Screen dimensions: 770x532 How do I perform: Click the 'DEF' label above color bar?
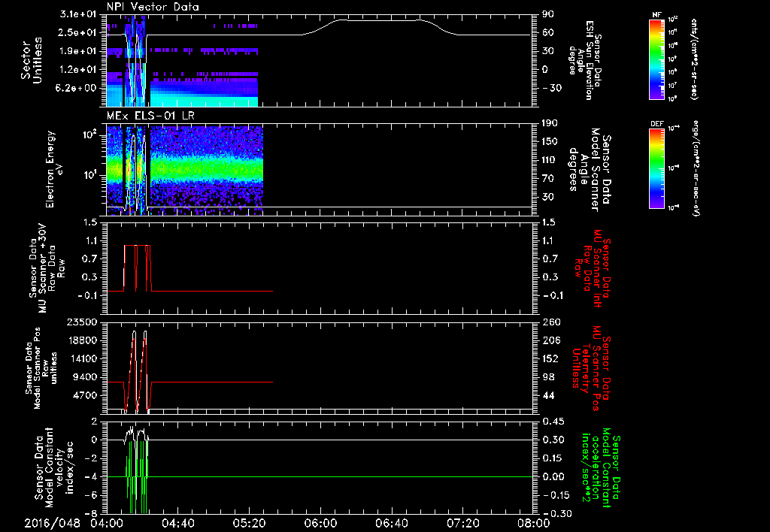click(656, 124)
